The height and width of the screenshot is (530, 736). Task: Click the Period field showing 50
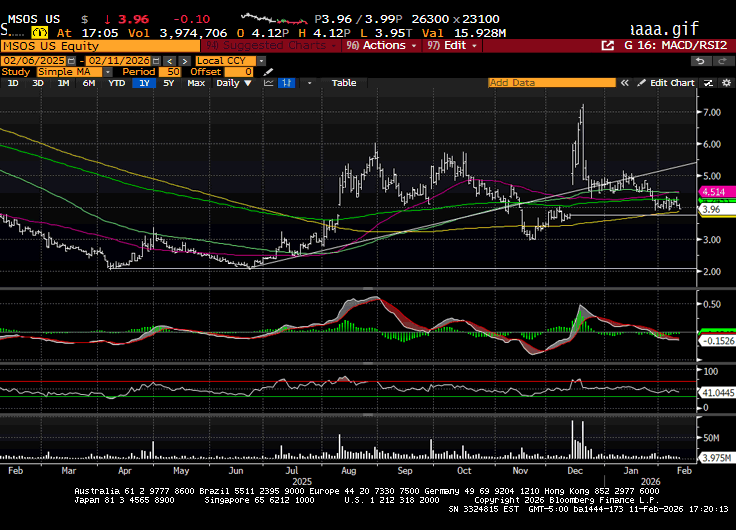tap(170, 72)
